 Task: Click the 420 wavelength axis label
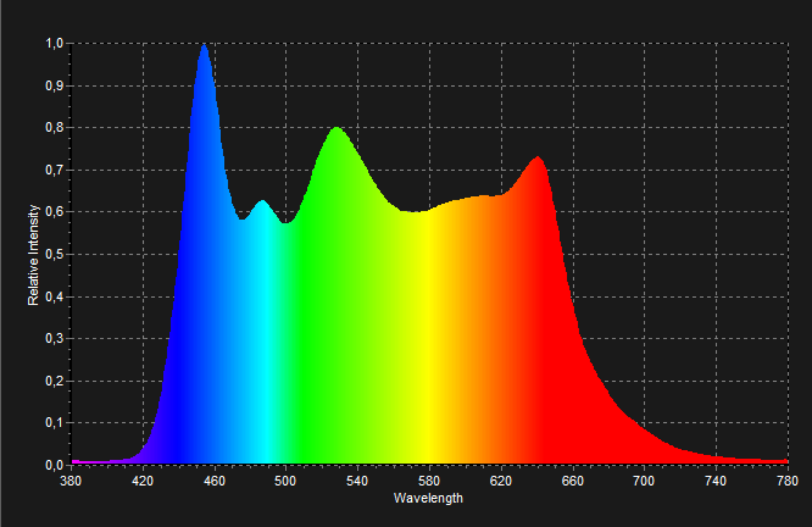(143, 481)
